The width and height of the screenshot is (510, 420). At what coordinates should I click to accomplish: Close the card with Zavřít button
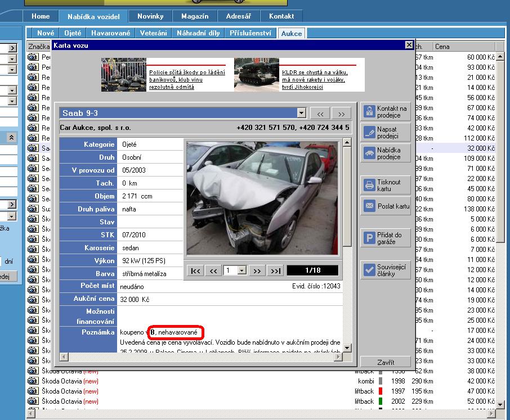tap(386, 362)
